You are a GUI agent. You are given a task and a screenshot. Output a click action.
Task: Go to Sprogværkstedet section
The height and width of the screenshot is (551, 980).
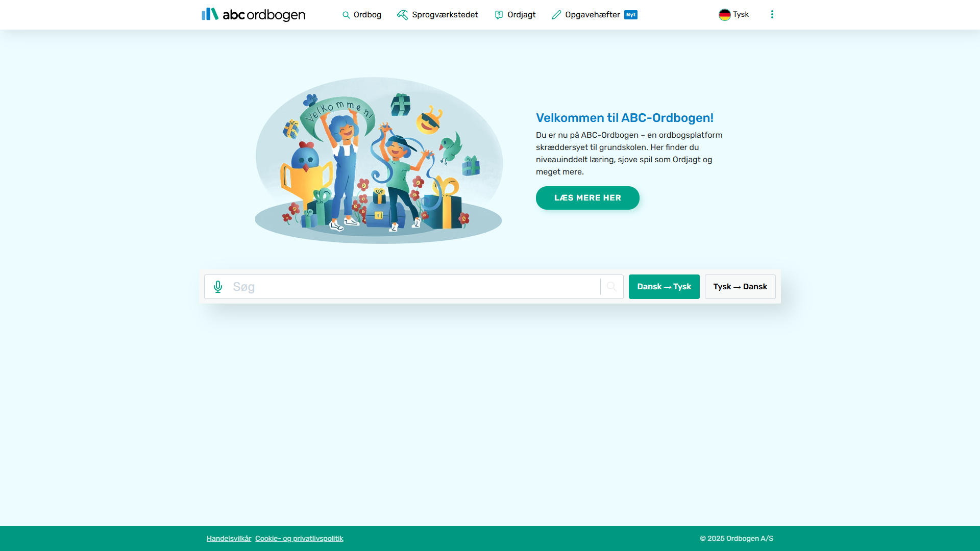445,15
